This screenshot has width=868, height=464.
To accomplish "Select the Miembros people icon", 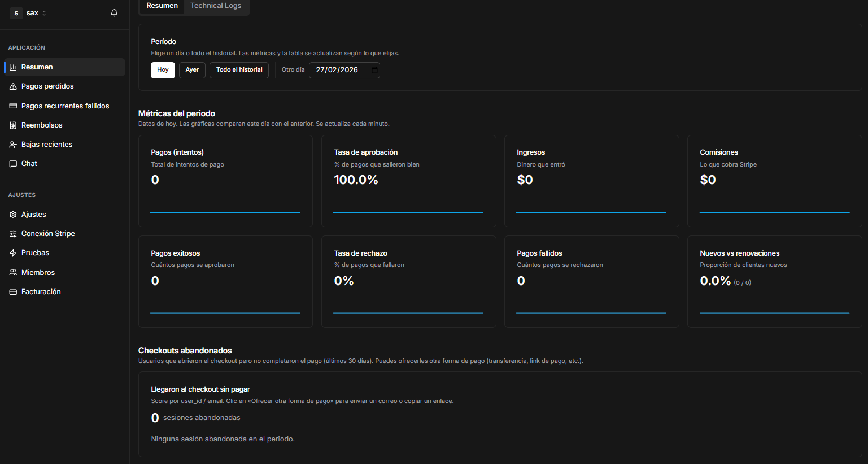I will tap(12, 272).
